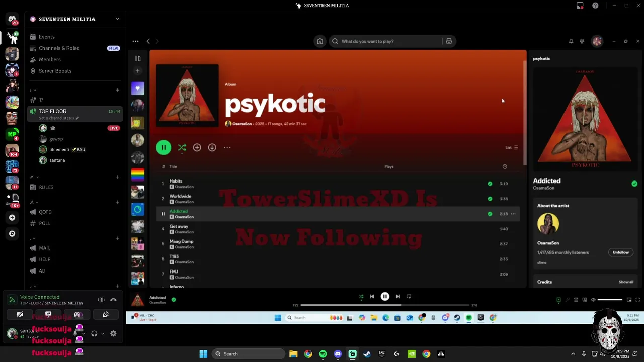The width and height of the screenshot is (644, 362).
Task: Toggle saved checkmark for Worldwide track
Action: [x=490, y=199]
